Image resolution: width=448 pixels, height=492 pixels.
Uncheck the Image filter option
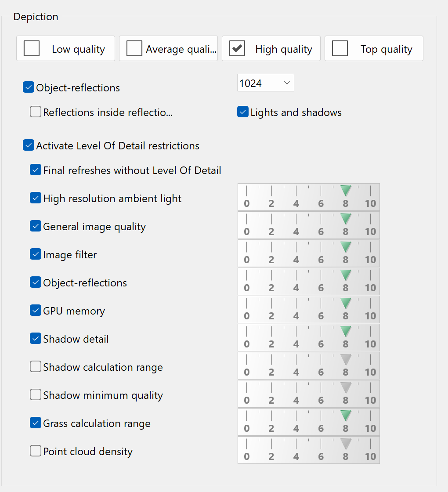[35, 254]
